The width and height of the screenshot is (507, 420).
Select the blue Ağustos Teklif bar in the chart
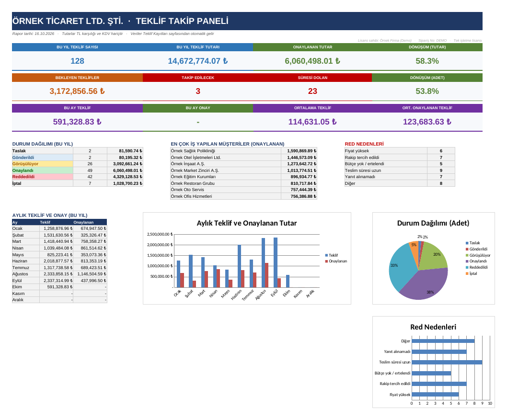263,262
